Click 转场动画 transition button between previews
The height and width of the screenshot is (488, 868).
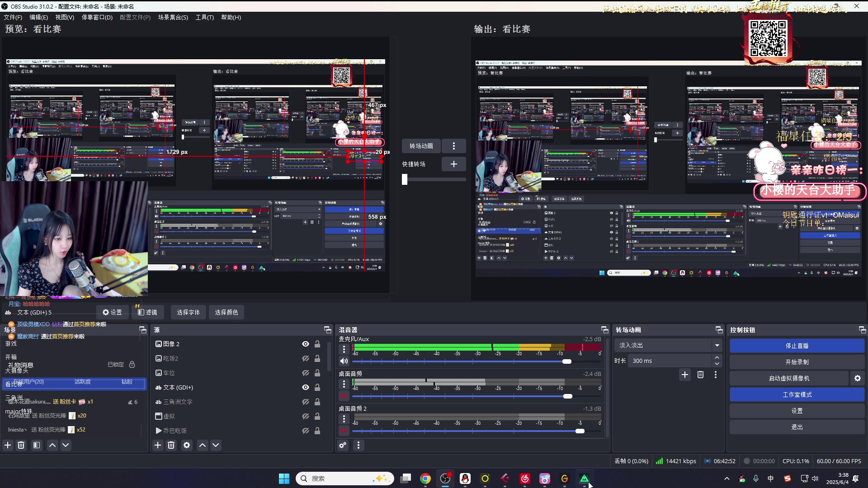click(x=421, y=146)
